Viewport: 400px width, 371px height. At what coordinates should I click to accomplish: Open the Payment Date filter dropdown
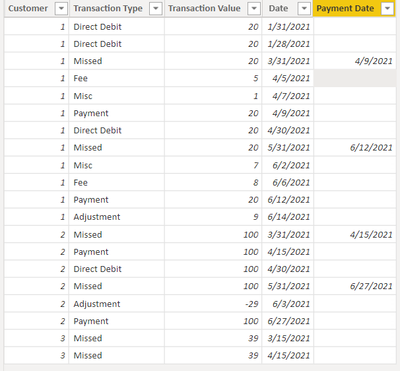(x=387, y=9)
